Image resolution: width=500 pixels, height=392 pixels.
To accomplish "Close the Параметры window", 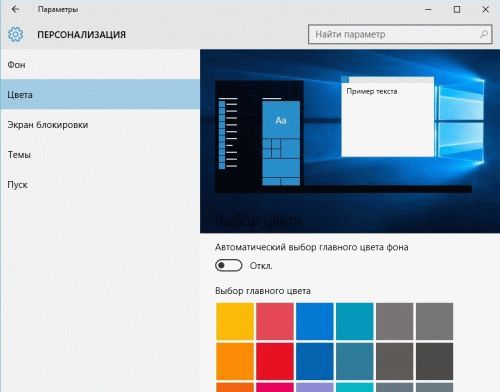I will point(486,10).
